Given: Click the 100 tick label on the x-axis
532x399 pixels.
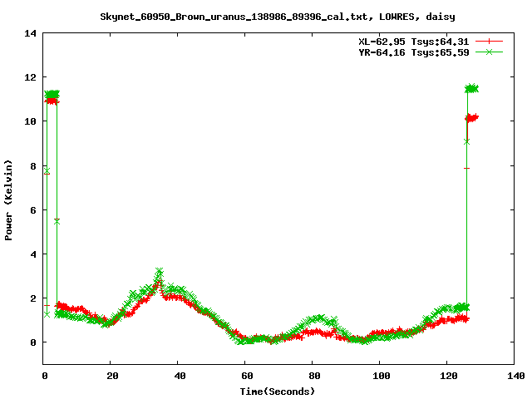Looking at the screenshot, I should [380, 377].
